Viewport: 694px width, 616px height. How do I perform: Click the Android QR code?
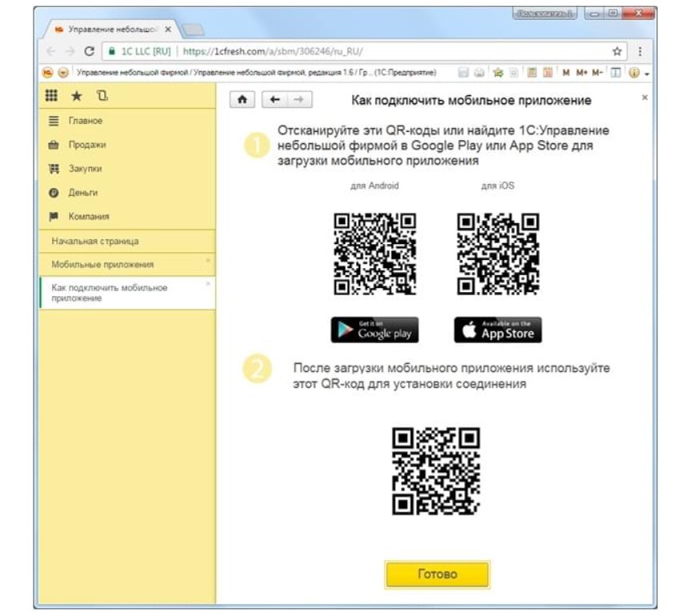(x=375, y=254)
